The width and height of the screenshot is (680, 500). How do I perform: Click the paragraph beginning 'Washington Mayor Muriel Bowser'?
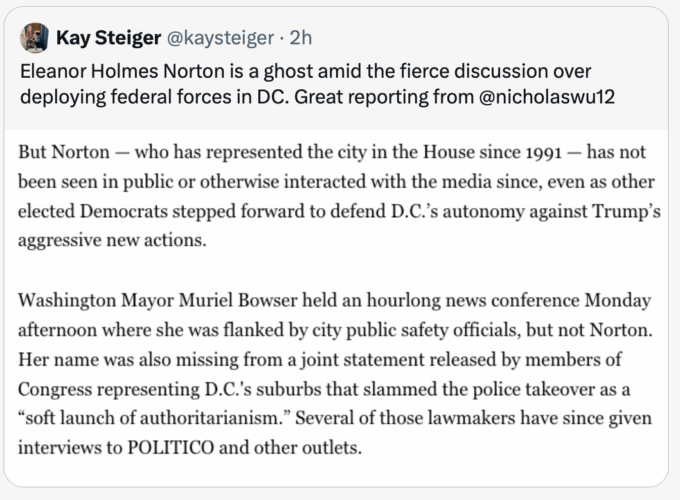335,374
